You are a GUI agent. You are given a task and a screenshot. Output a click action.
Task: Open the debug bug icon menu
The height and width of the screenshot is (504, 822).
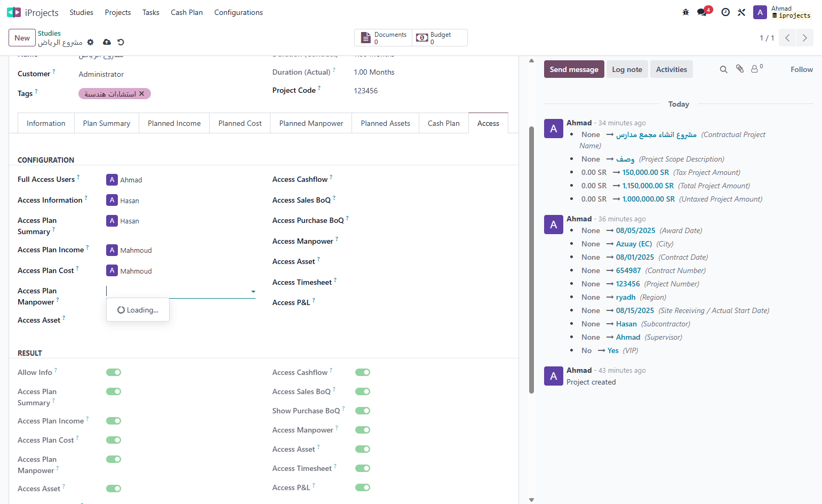[685, 12]
